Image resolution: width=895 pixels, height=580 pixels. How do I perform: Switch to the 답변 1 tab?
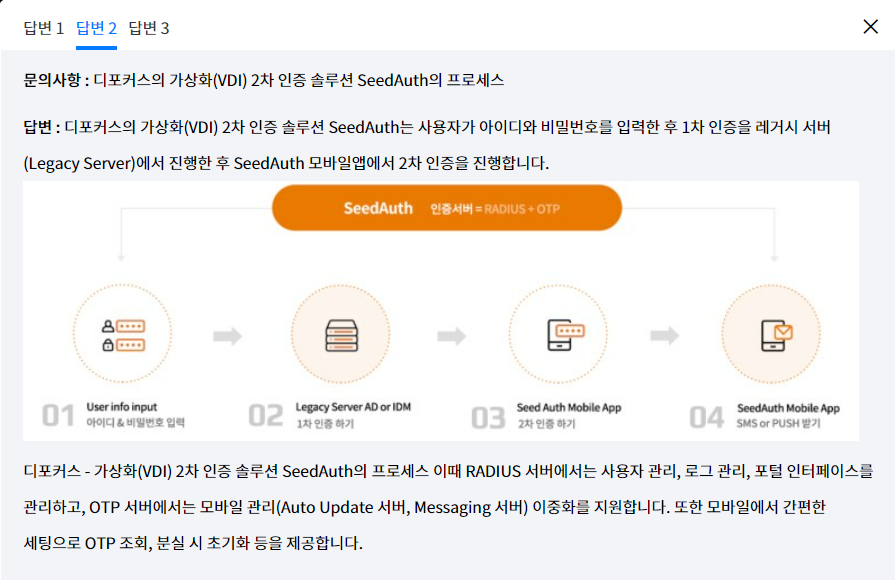(44, 28)
